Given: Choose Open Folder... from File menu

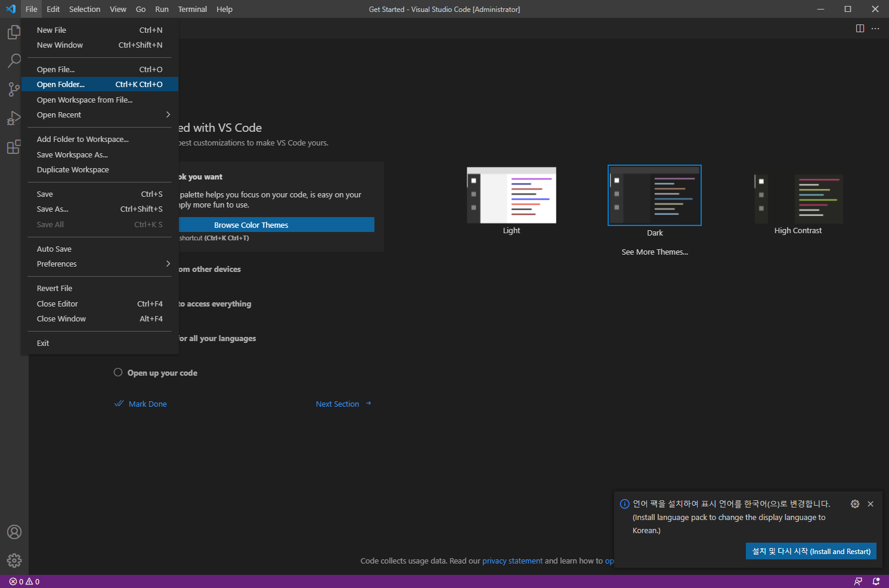Looking at the screenshot, I should click(100, 84).
